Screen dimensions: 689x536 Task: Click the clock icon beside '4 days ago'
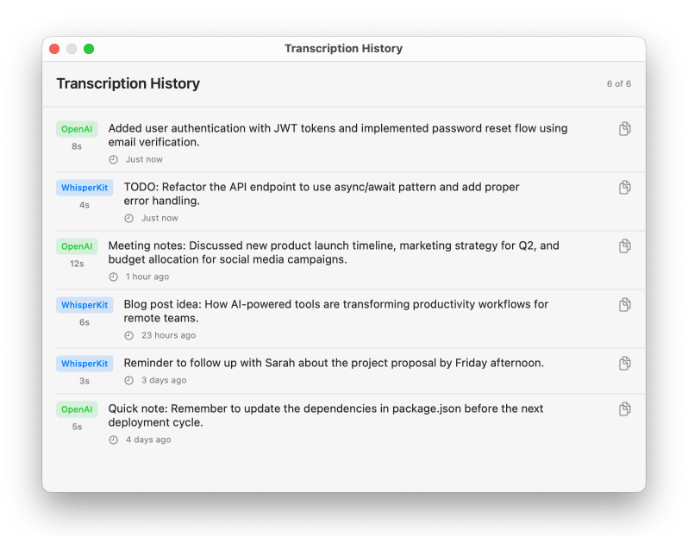[x=113, y=440]
